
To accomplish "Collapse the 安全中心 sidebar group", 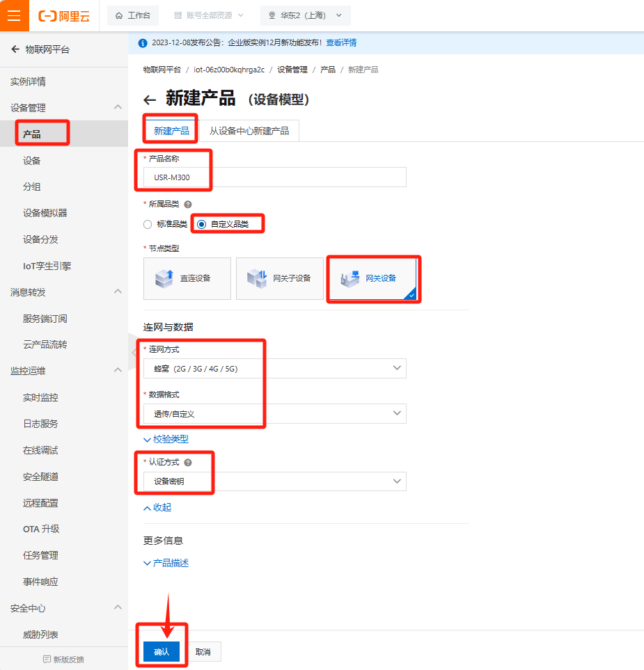I will click(x=118, y=607).
